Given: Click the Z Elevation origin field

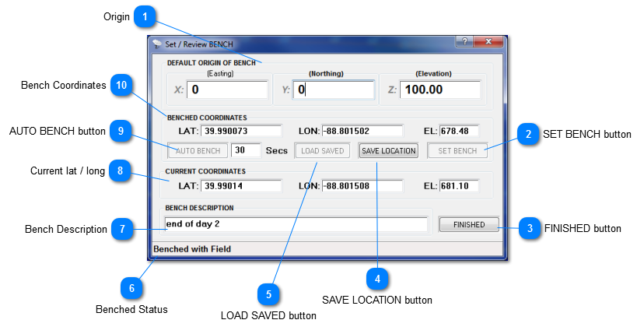Looking at the screenshot, I should click(x=440, y=90).
